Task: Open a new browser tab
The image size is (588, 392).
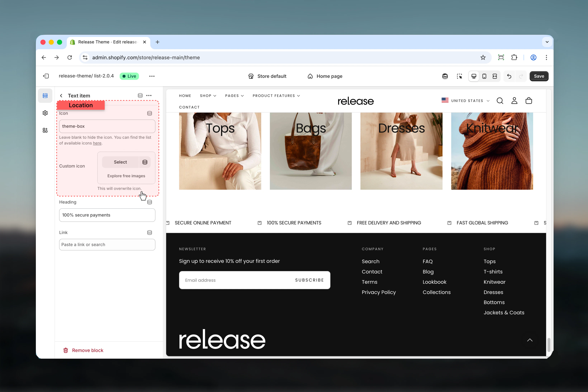Action: click(157, 42)
